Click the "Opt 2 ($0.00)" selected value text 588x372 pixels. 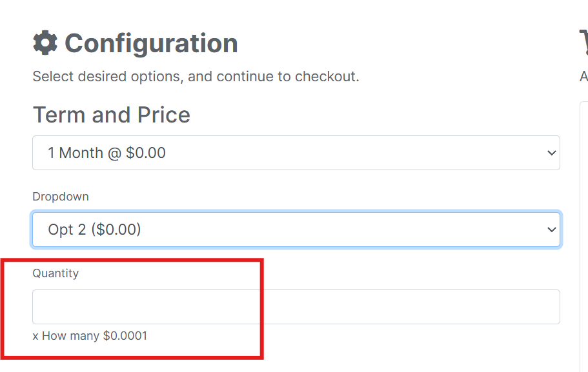[x=94, y=230]
